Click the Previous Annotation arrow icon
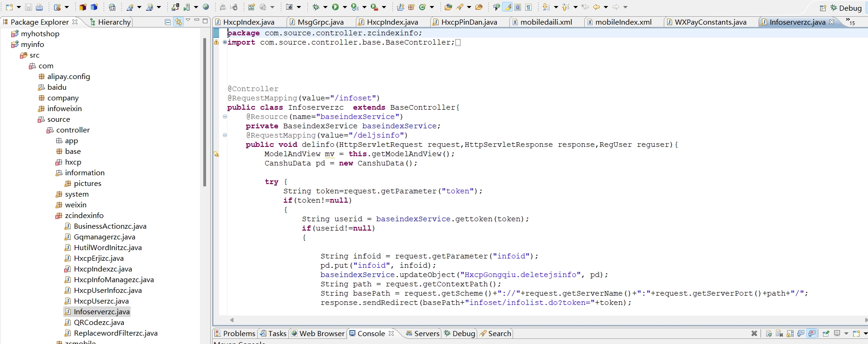 (565, 7)
